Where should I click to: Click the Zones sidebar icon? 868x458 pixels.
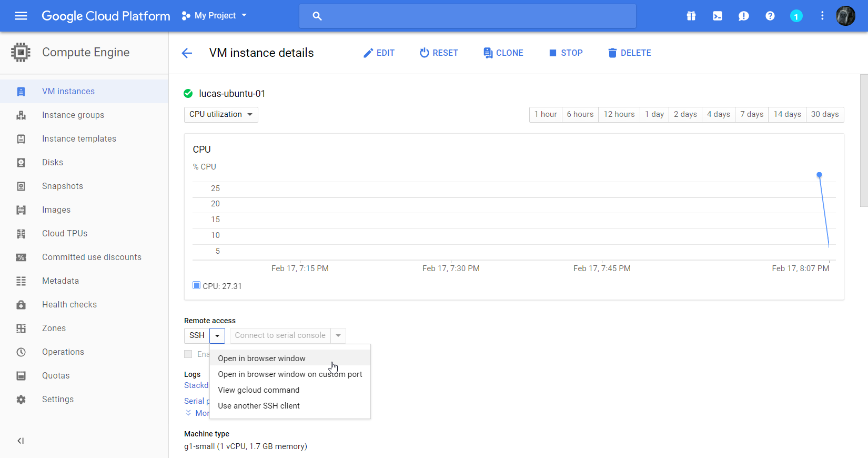(x=21, y=328)
